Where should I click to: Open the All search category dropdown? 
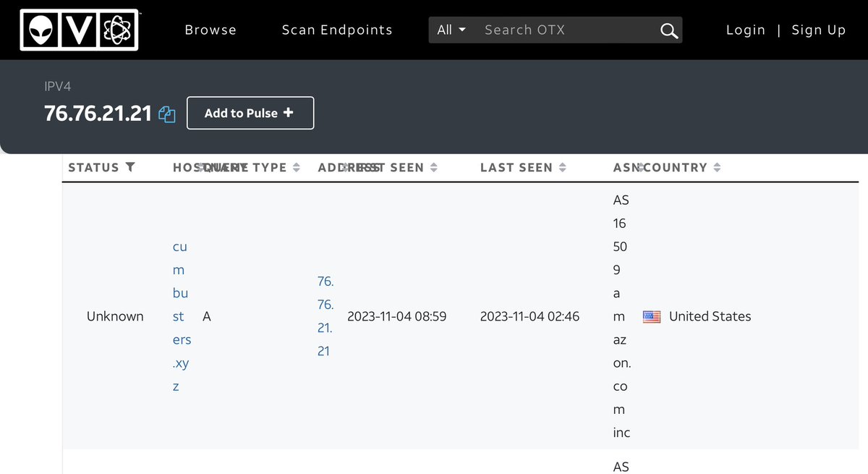(451, 30)
